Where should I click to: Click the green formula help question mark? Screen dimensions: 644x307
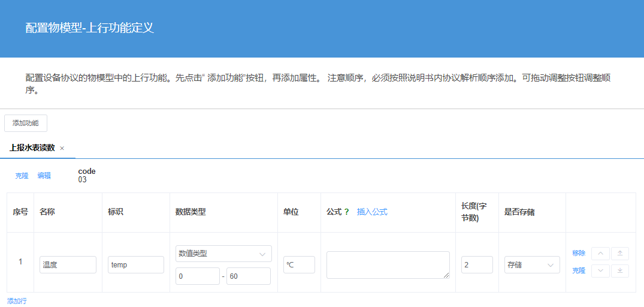346,212
